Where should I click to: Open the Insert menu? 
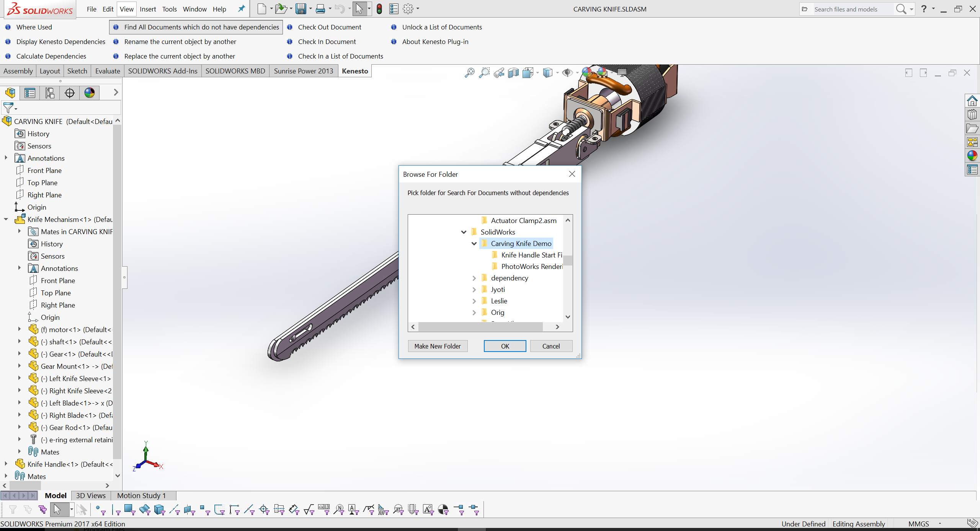pos(148,9)
